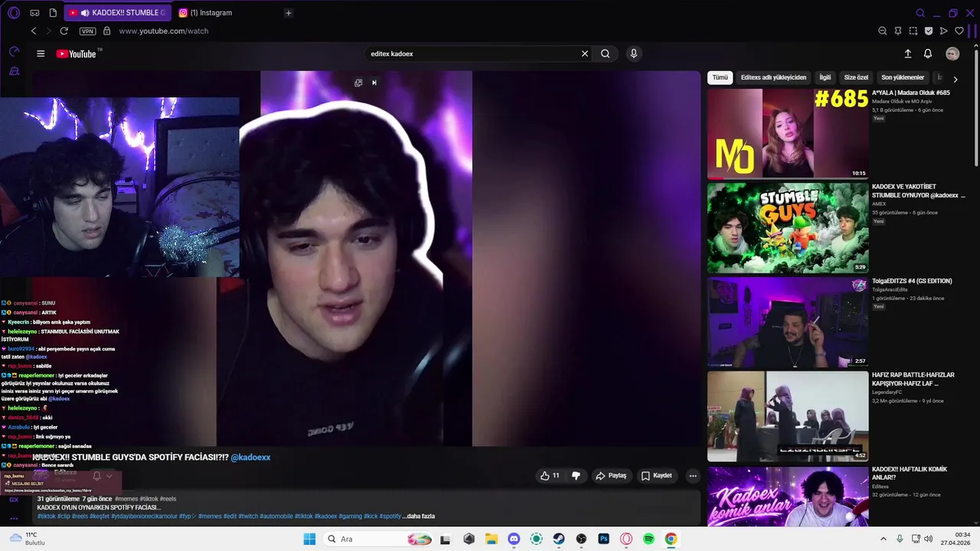Open HAFIZ RAP BATTLE video title
The width and height of the screenshot is (980, 551).
coord(913,379)
